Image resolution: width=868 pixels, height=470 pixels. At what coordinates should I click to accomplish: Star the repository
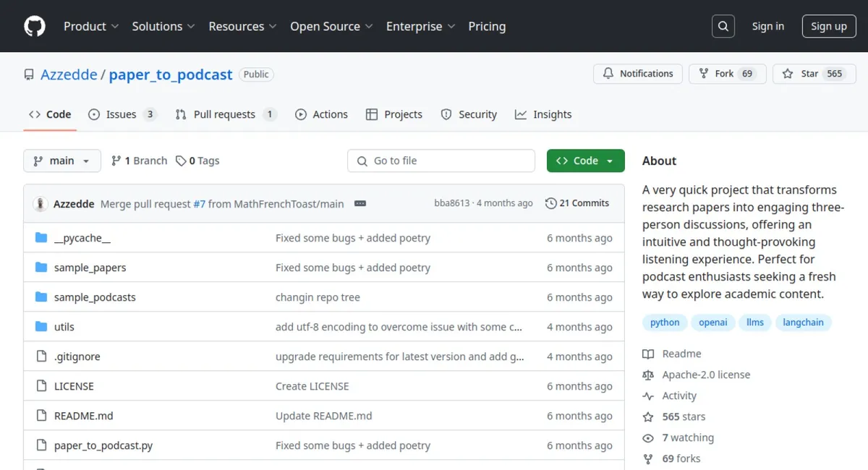(814, 74)
